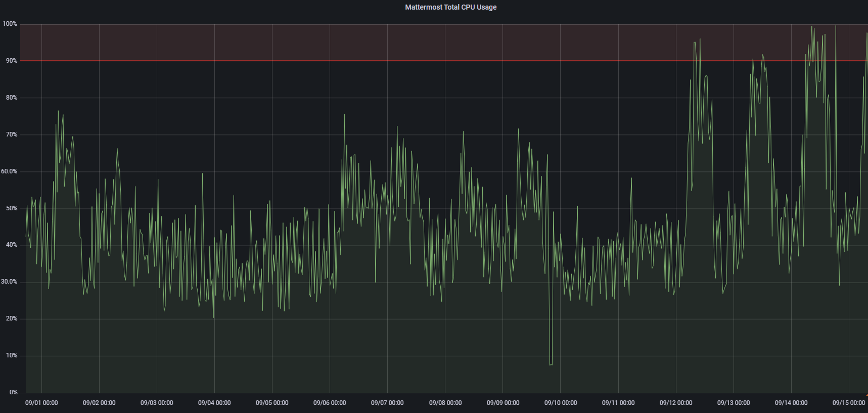868x413 pixels.
Task: Click the 40% y-axis label
Action: pyautogui.click(x=11, y=245)
